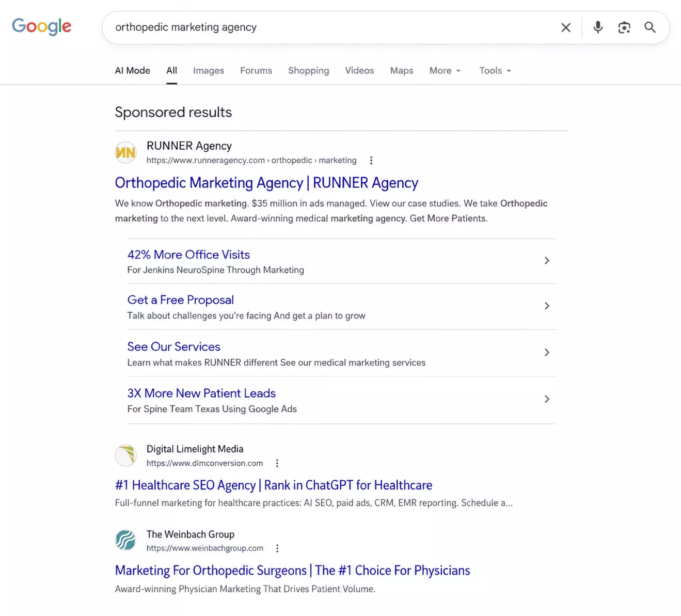The width and height of the screenshot is (681, 616).
Task: Click the RUNNER Agency advertiser name
Action: coord(189,146)
